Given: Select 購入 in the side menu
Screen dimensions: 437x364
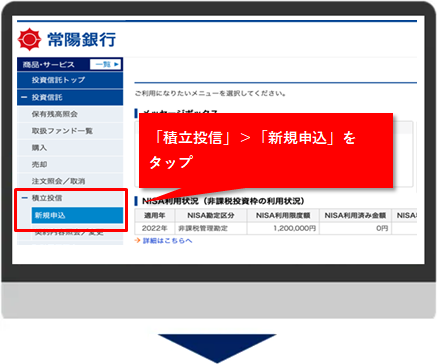Looking at the screenshot, I should coord(70,148).
